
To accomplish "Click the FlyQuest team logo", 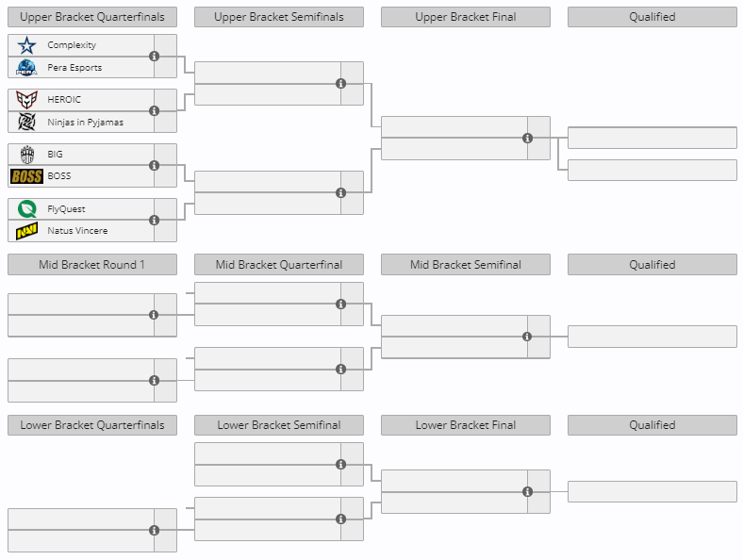I will pyautogui.click(x=27, y=209).
